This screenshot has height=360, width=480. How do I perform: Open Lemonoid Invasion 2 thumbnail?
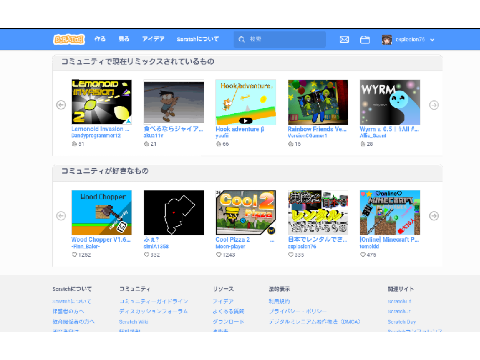tap(102, 102)
